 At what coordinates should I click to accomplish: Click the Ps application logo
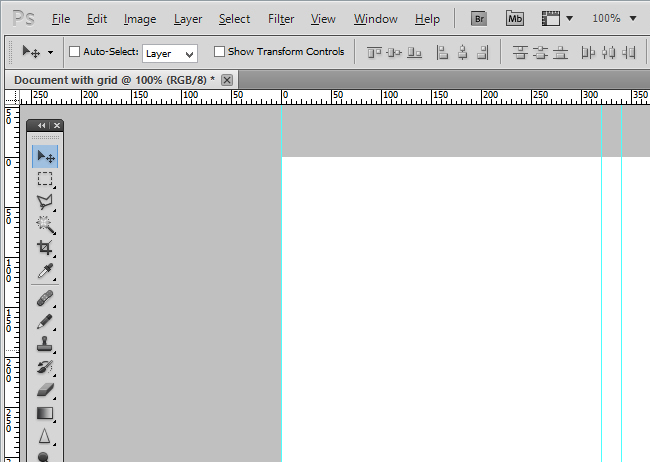click(24, 19)
